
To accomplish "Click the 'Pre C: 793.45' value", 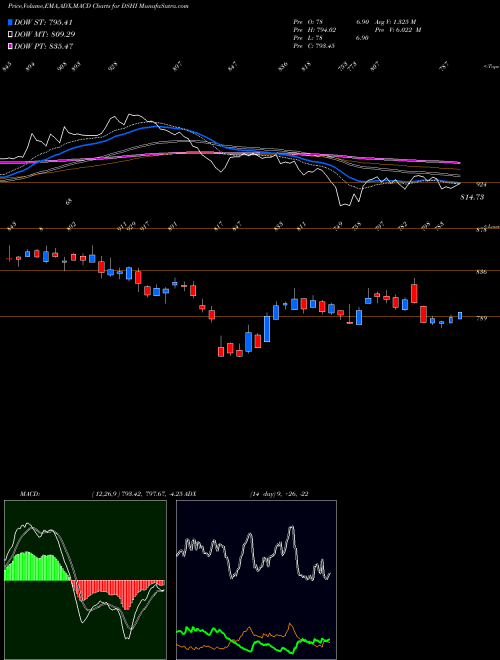I will [x=314, y=46].
